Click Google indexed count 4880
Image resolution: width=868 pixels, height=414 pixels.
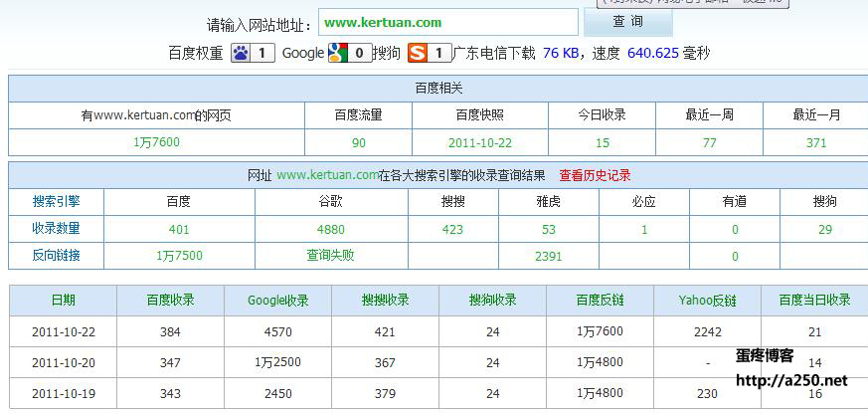pos(331,230)
